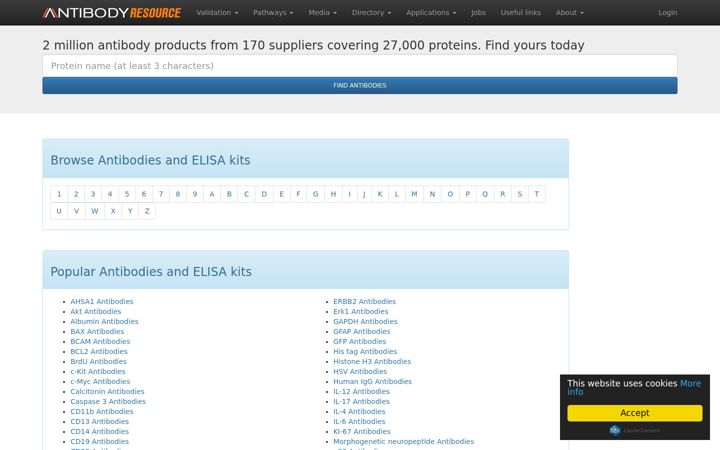Viewport: 720px width, 450px height.
Task: Open AHSA1 Antibodies link
Action: 102,301
